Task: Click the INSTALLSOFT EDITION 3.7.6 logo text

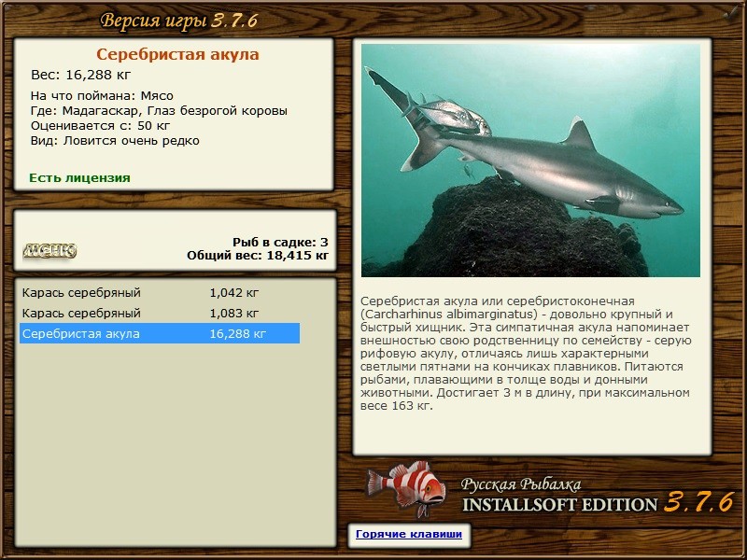Action: (x=598, y=504)
